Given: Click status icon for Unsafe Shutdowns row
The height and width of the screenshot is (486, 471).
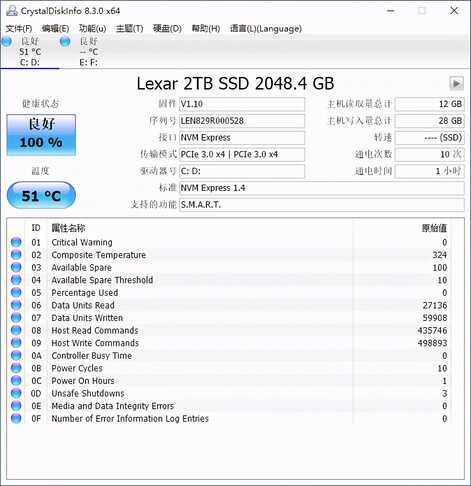Looking at the screenshot, I should pos(16,393).
